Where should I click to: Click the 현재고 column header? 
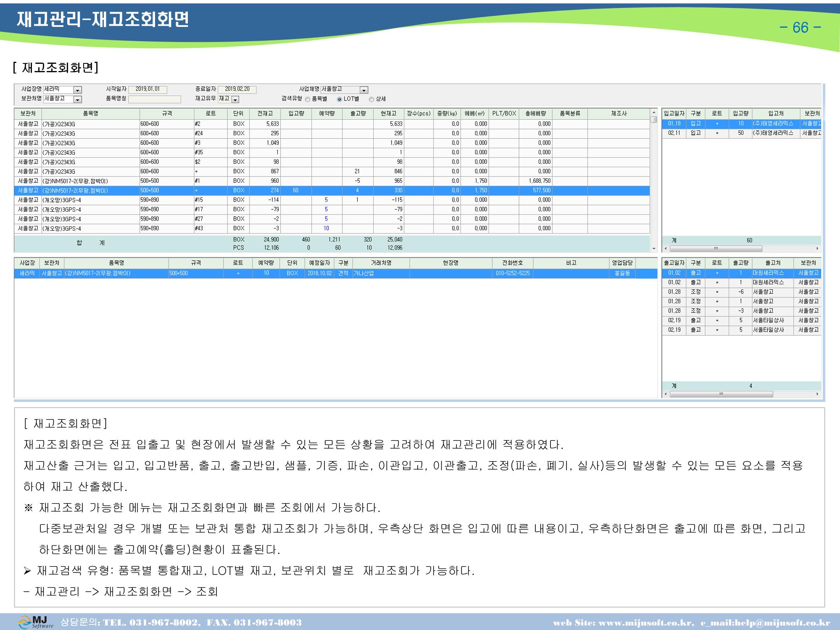coord(389,113)
